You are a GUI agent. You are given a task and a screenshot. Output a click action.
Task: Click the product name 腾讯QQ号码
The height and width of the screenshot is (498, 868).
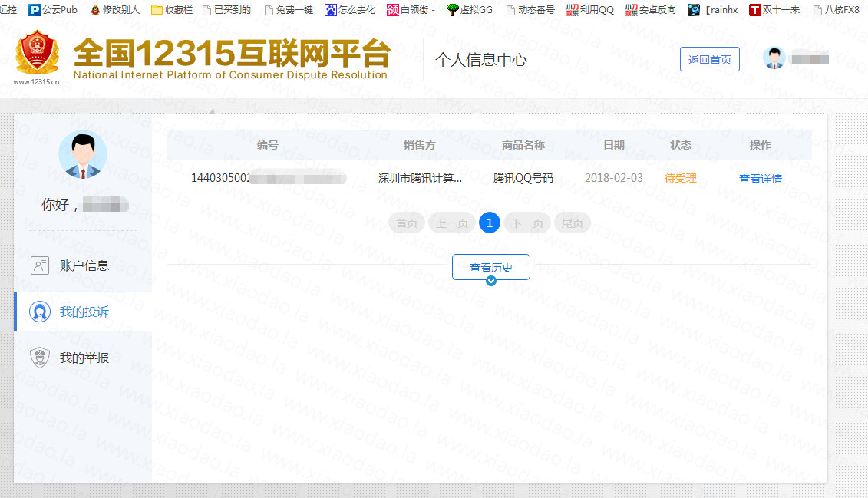coord(523,178)
